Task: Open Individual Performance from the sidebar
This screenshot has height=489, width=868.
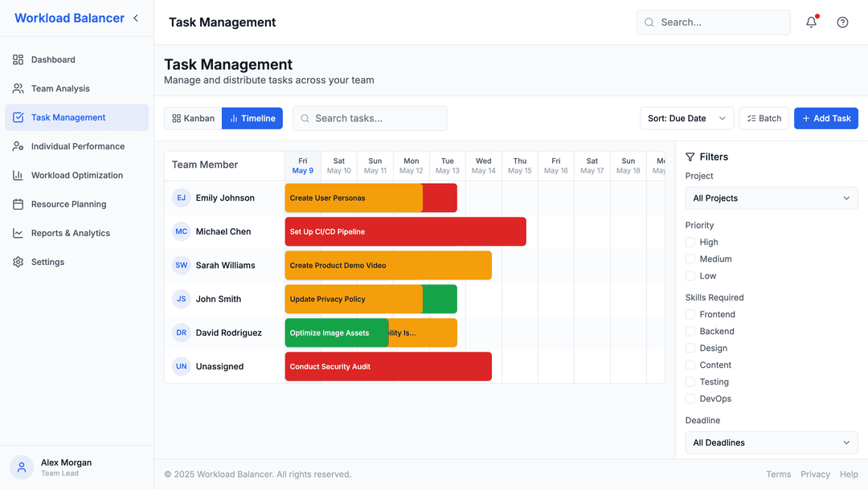Action: pos(18,146)
